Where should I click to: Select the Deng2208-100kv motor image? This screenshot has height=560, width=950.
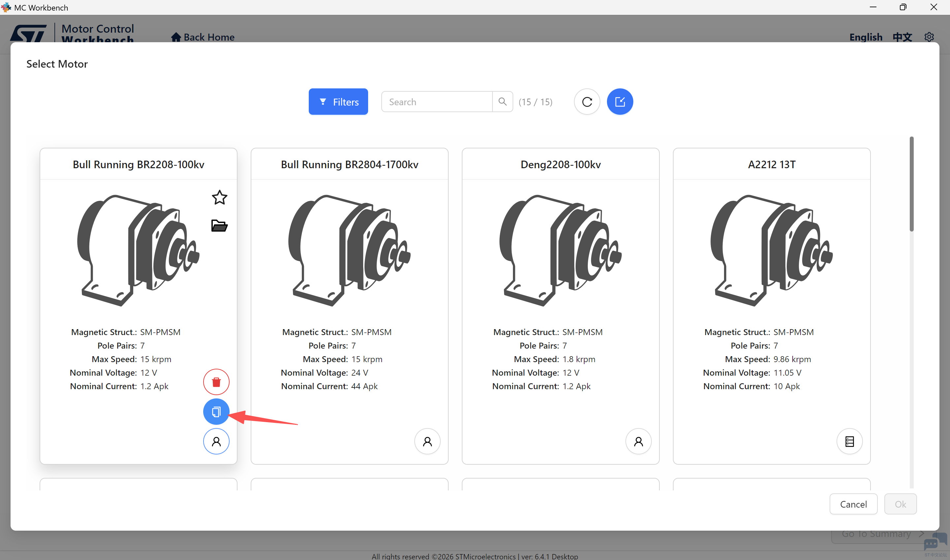coord(560,250)
